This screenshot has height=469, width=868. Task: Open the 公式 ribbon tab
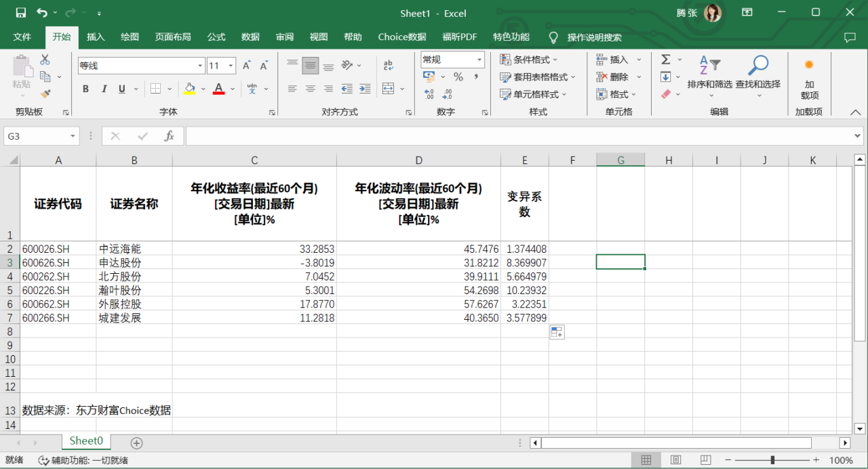pyautogui.click(x=216, y=37)
